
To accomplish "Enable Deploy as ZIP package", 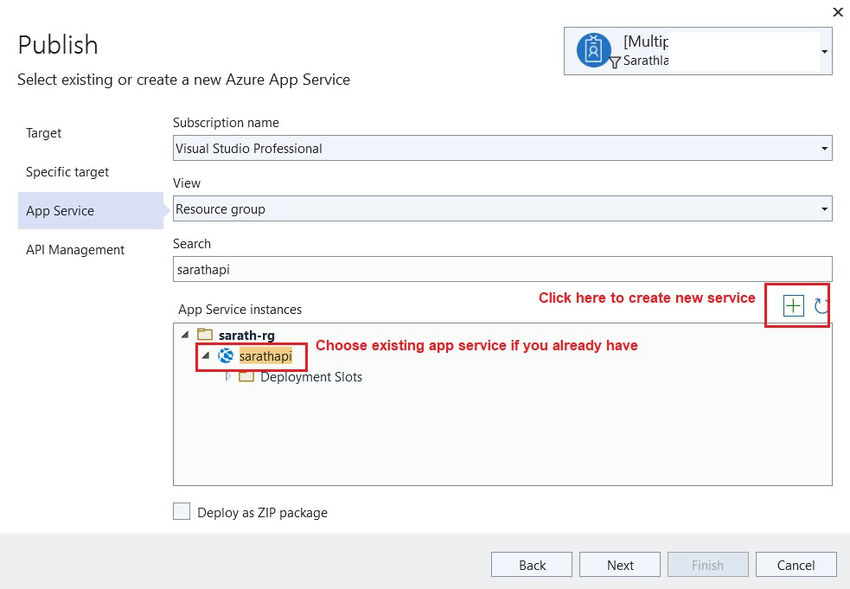I will (x=181, y=511).
